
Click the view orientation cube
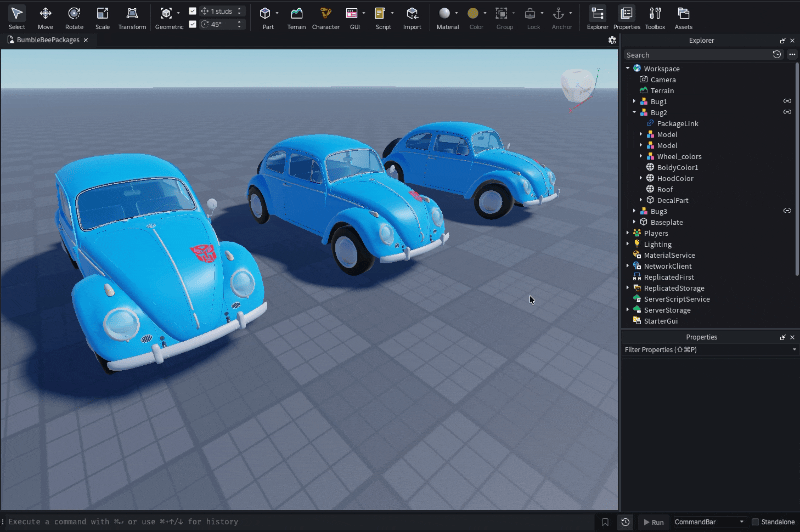point(578,85)
